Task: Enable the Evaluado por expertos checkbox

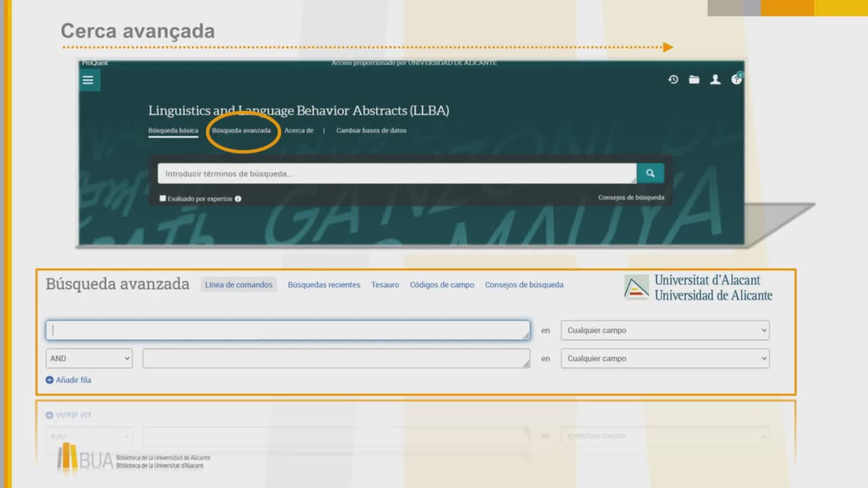Action: (163, 198)
